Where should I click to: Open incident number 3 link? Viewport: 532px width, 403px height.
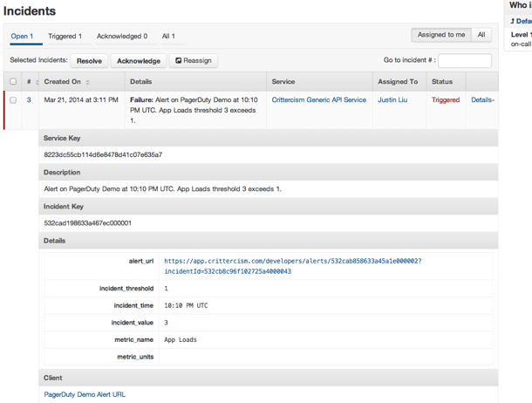(29, 100)
